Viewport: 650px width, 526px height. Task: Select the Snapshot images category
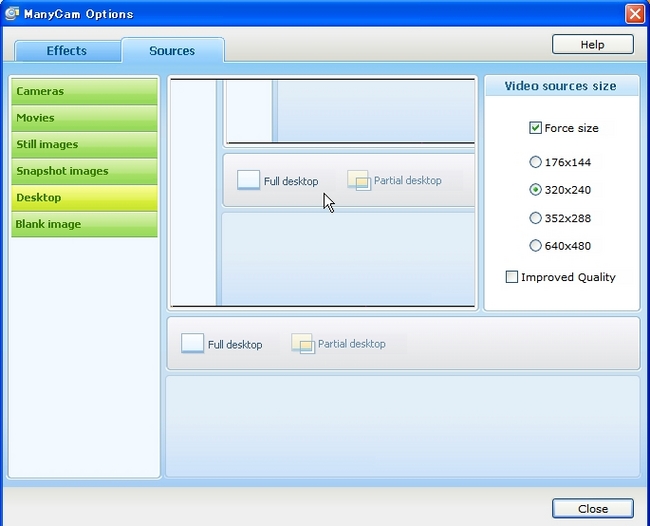(x=85, y=171)
